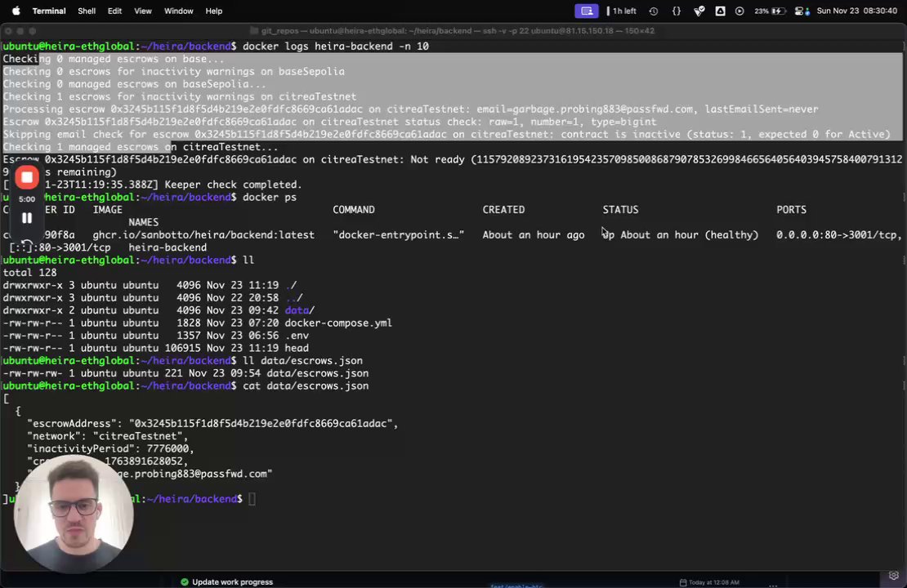Click the cursor block at the final prompt
907x588 pixels.
(252, 499)
